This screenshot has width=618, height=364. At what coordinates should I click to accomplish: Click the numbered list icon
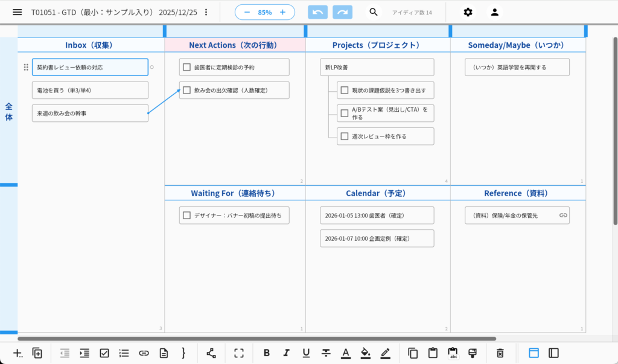pos(124,353)
